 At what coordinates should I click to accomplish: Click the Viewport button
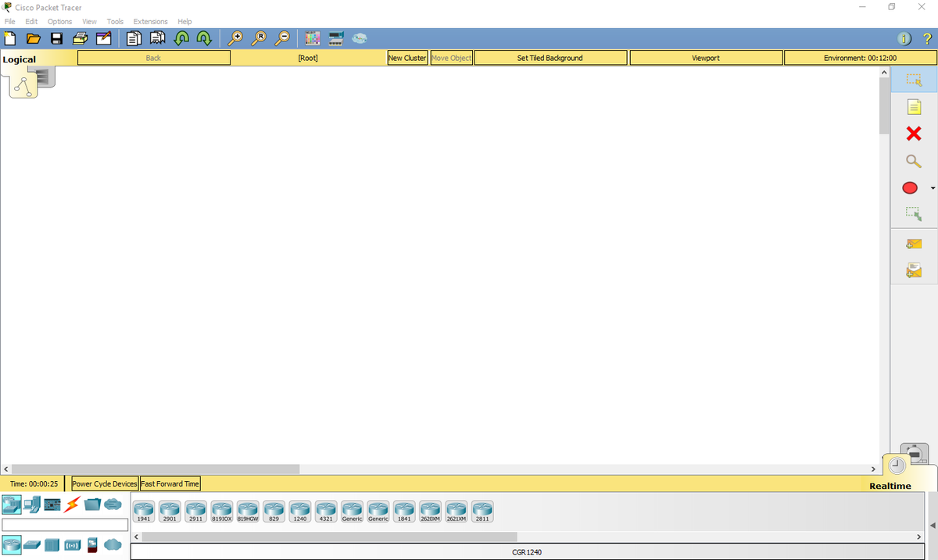tap(706, 58)
